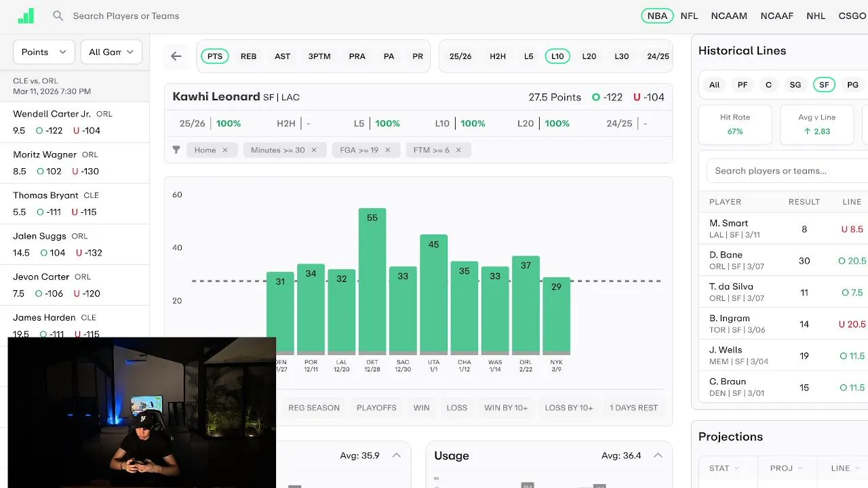
Task: Open the D. Bane historical line row
Action: (783, 260)
